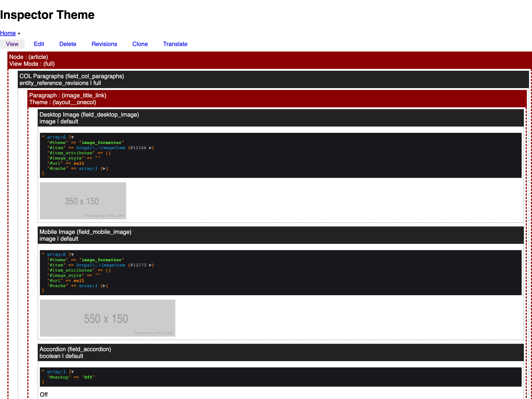Open the Translate tab
532x399 pixels.
(x=175, y=44)
